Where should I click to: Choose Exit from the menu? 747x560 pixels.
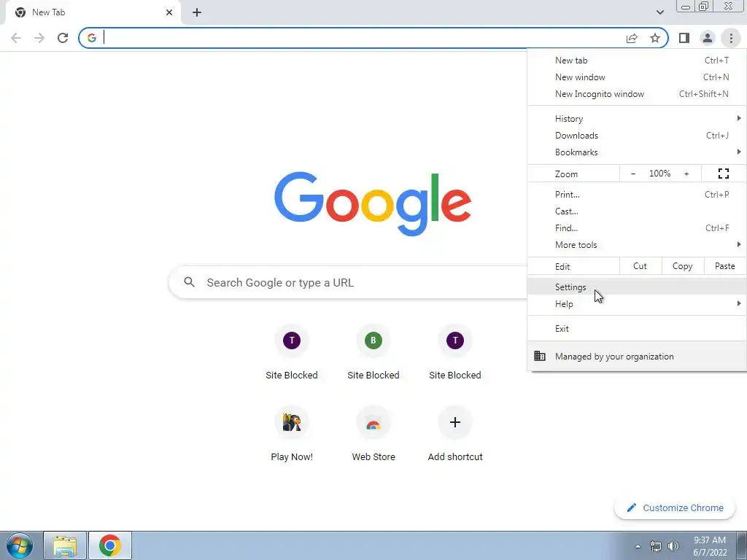[636, 329]
